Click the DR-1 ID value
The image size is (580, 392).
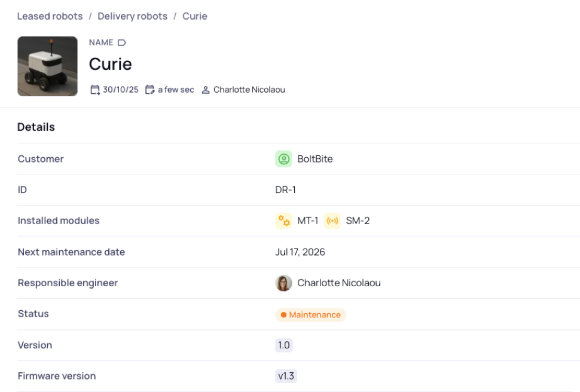(285, 190)
